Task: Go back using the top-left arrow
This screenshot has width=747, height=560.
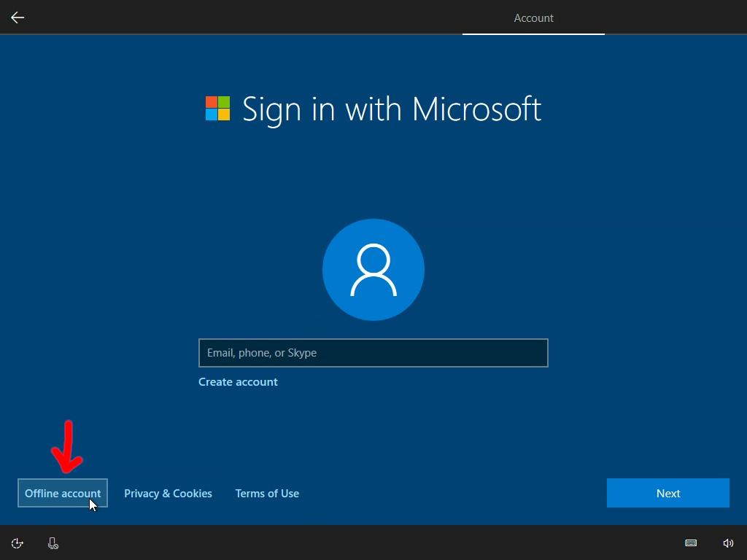Action: 18,17
